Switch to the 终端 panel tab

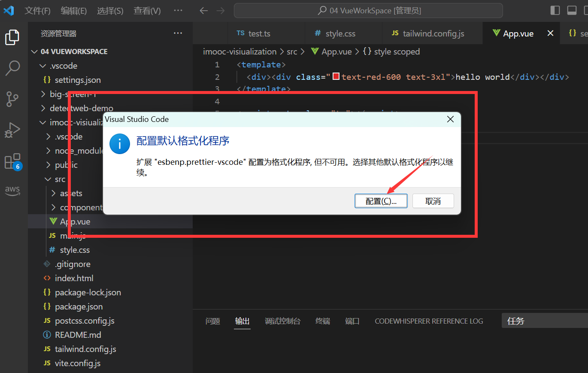[323, 321]
